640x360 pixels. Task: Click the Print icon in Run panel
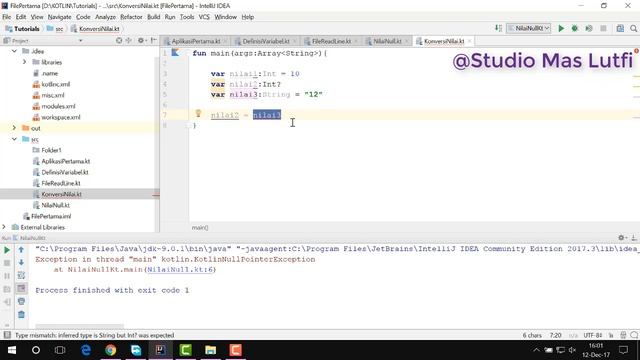[x=21, y=301]
